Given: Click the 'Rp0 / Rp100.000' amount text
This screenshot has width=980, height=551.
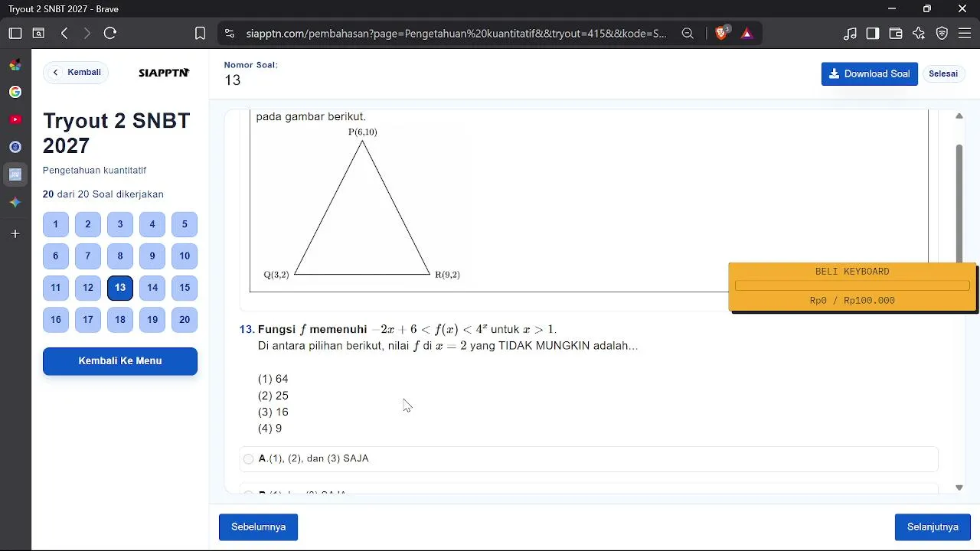Looking at the screenshot, I should (x=852, y=301).
